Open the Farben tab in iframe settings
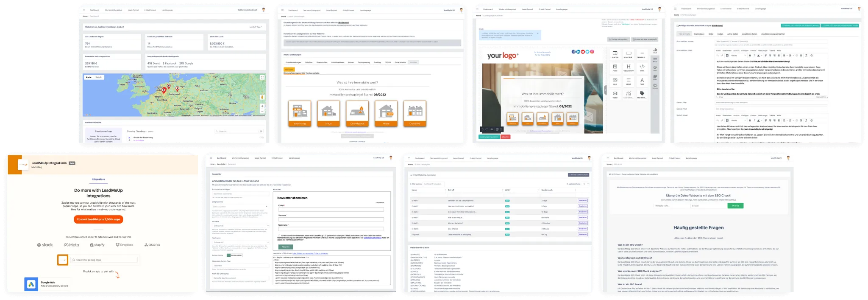The image size is (868, 300). [351, 62]
